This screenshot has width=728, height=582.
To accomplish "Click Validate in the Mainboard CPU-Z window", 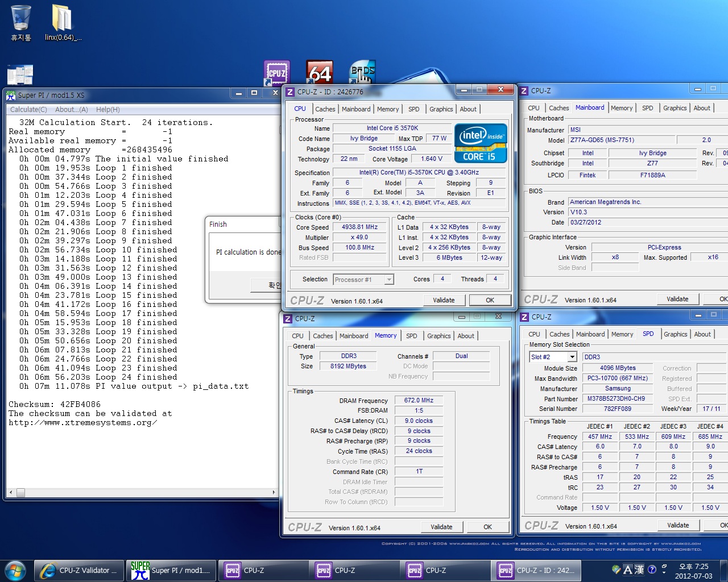I will click(677, 299).
